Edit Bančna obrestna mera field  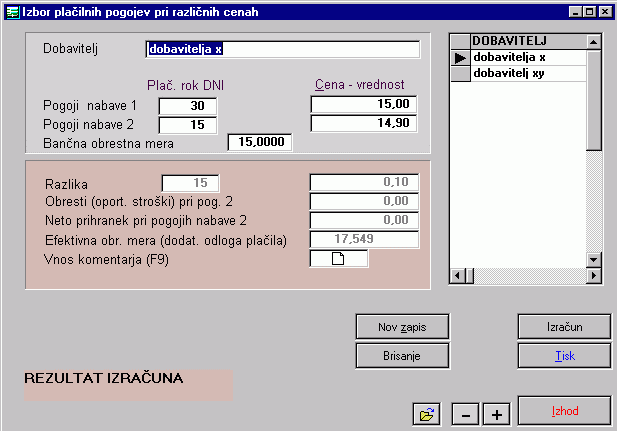(260, 142)
